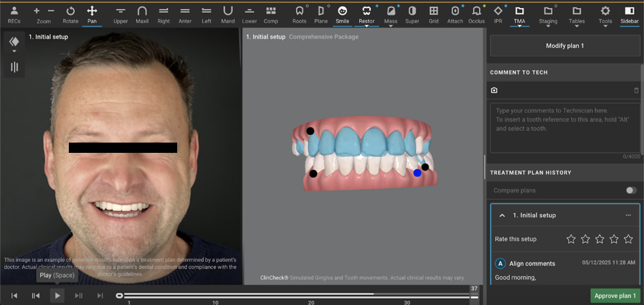The image size is (644, 305).
Task: Collapse the 1. Initial setup entry
Action: pos(502,216)
